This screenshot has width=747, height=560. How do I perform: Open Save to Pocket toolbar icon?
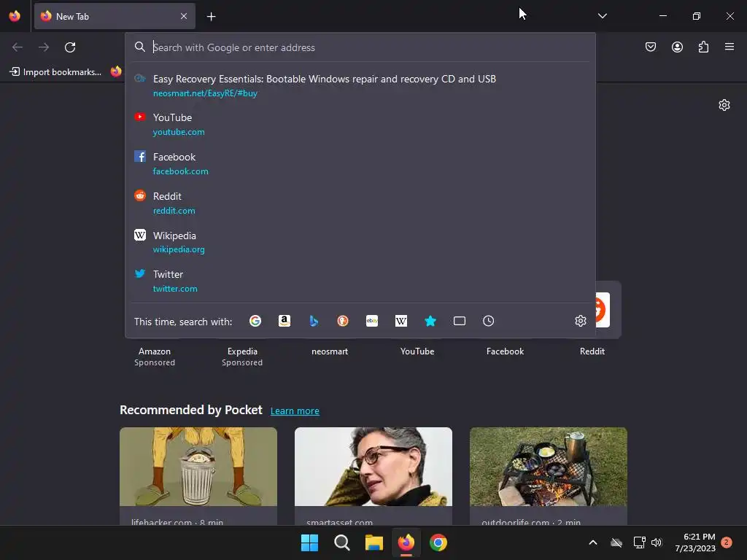pyautogui.click(x=651, y=47)
